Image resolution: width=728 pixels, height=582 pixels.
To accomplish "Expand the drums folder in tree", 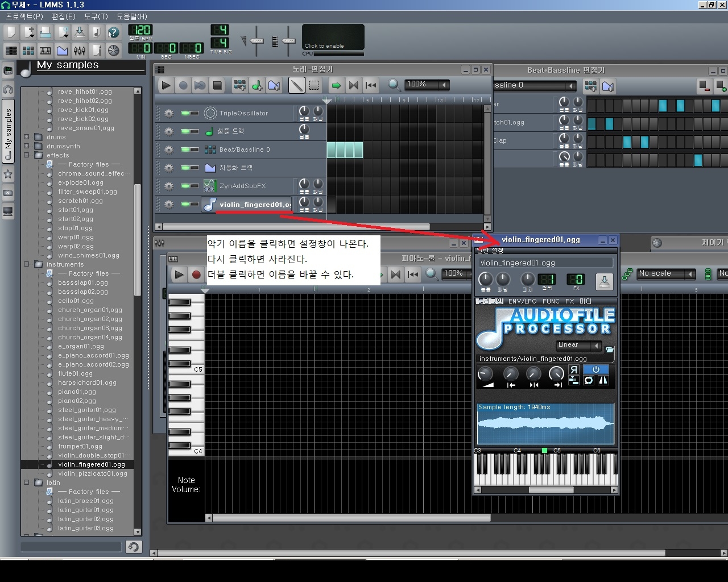I will click(27, 137).
